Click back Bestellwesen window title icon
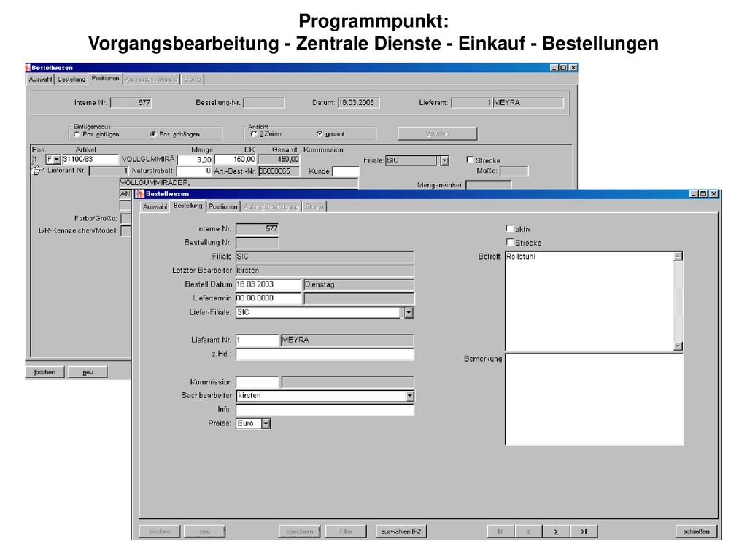The height and width of the screenshot is (560, 747). click(x=28, y=68)
